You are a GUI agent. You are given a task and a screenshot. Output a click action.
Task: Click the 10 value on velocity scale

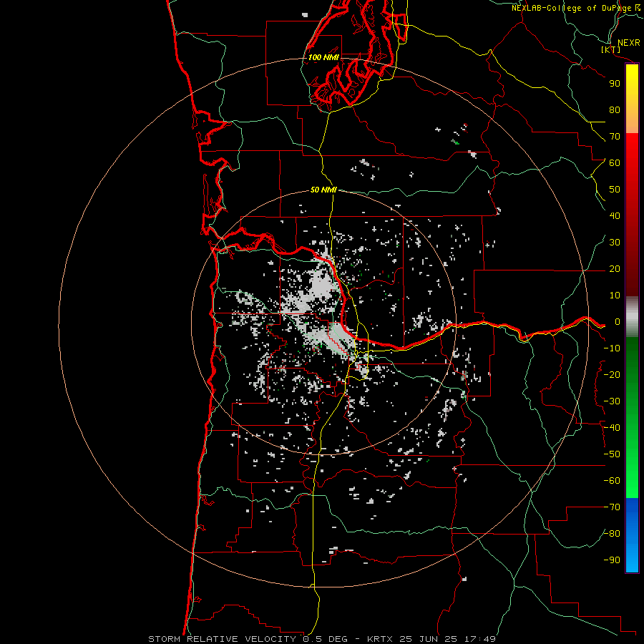point(615,296)
